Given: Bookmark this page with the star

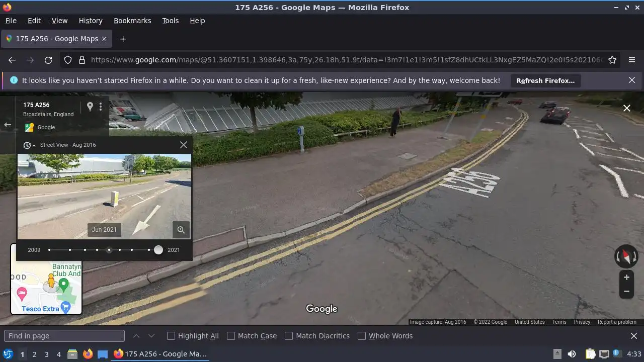Looking at the screenshot, I should (x=612, y=60).
